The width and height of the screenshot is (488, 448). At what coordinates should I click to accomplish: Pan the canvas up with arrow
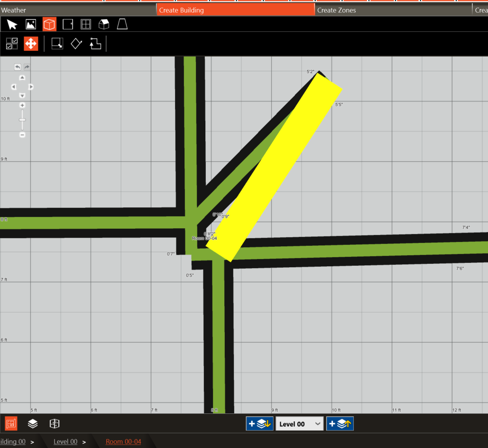(x=22, y=77)
